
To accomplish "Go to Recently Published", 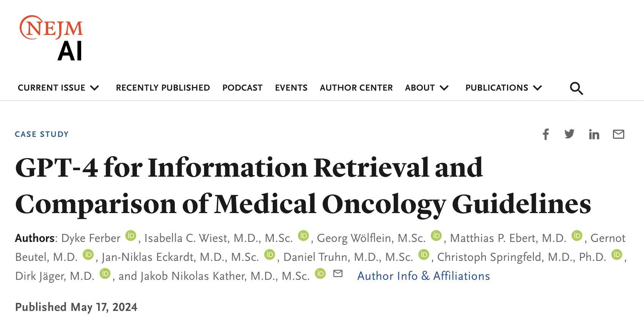I will click(x=163, y=88).
